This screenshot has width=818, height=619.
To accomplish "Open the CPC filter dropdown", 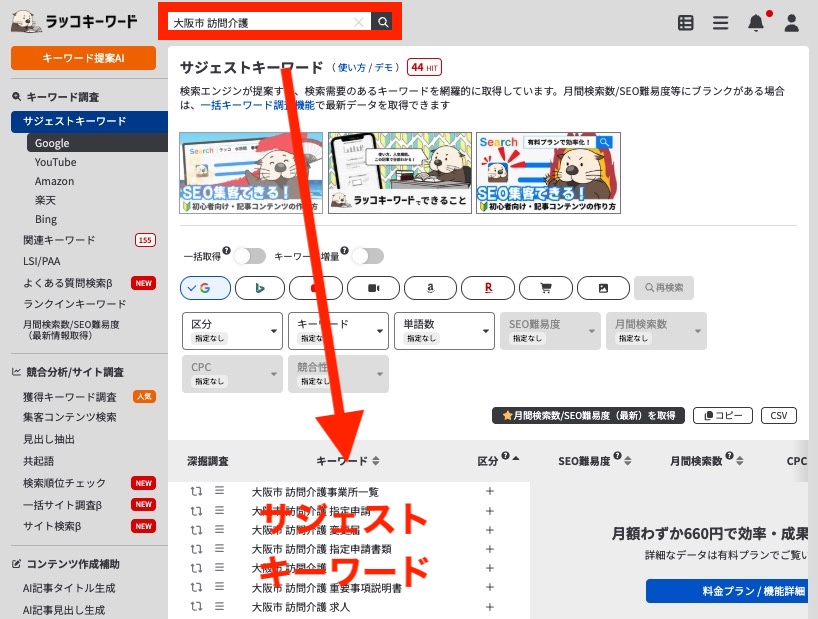I will click(x=231, y=374).
